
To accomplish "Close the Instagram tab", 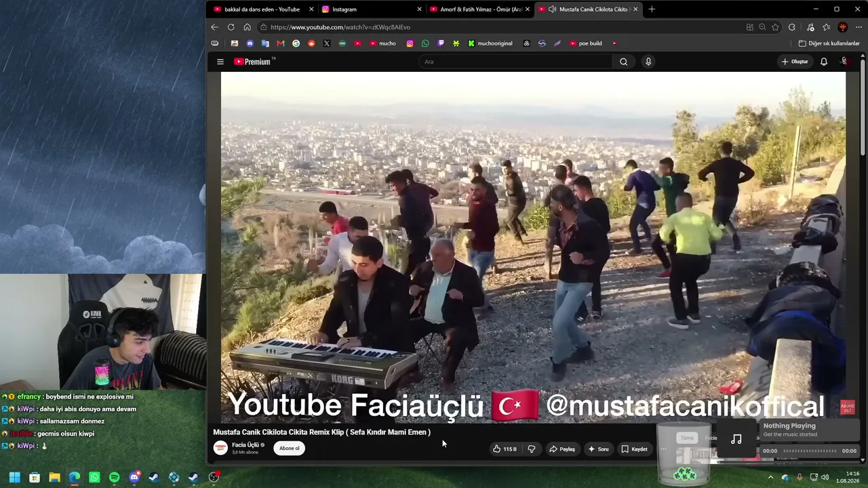I will 419,9.
